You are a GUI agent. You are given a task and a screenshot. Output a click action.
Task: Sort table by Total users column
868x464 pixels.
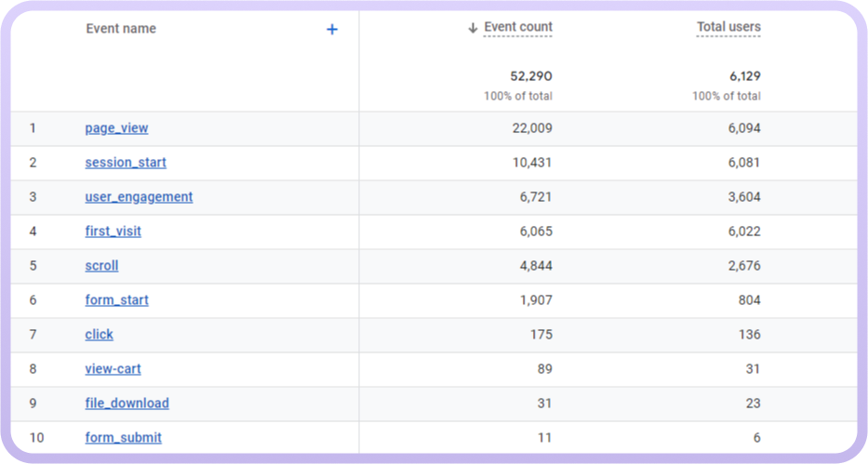tap(728, 28)
